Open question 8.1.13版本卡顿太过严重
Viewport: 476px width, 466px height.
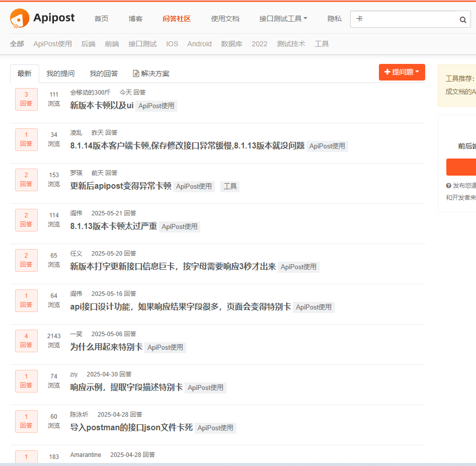[114, 226]
